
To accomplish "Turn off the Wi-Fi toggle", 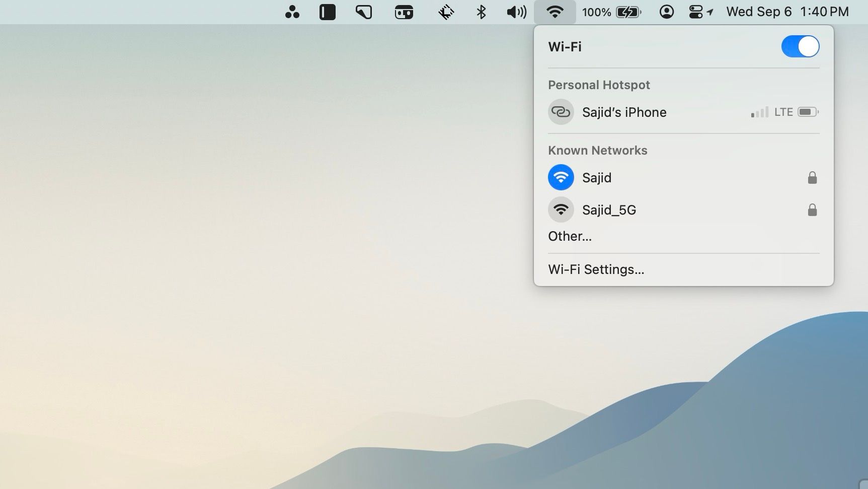I will 800,46.
